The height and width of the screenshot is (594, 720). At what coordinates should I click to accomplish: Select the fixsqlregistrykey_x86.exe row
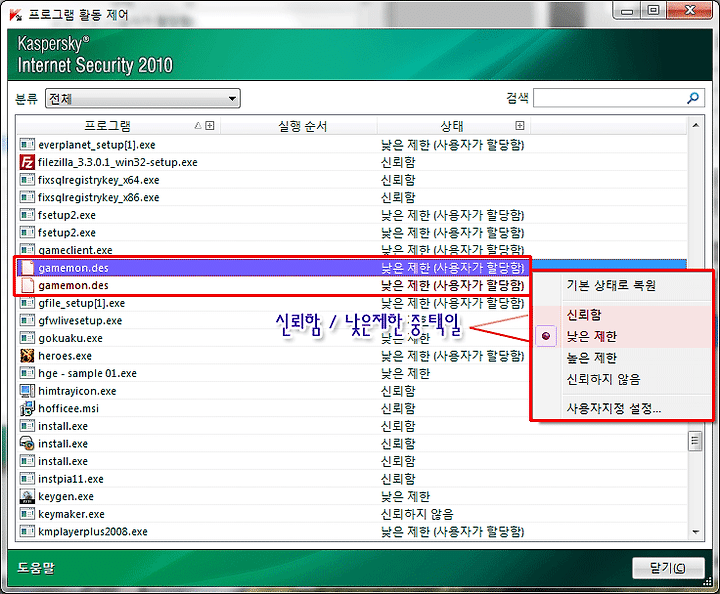coord(353,197)
